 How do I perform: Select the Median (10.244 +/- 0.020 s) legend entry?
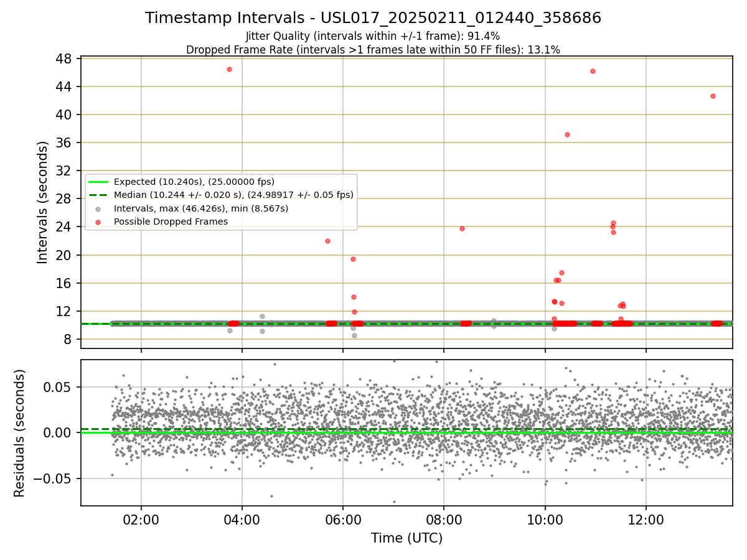[222, 195]
